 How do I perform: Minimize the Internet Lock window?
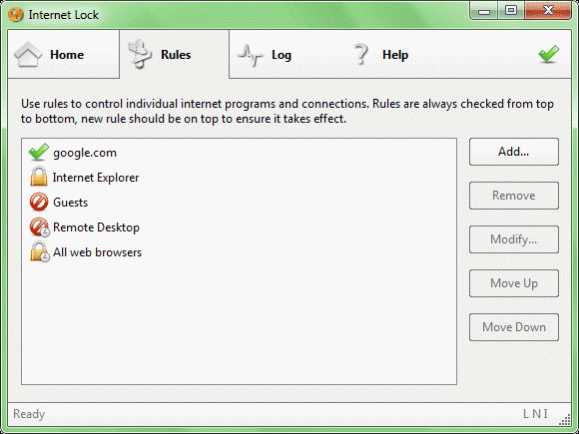[484, 11]
